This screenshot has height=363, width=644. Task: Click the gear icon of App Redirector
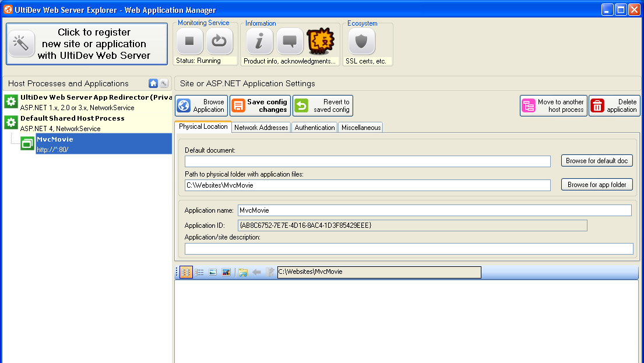pyautogui.click(x=11, y=101)
